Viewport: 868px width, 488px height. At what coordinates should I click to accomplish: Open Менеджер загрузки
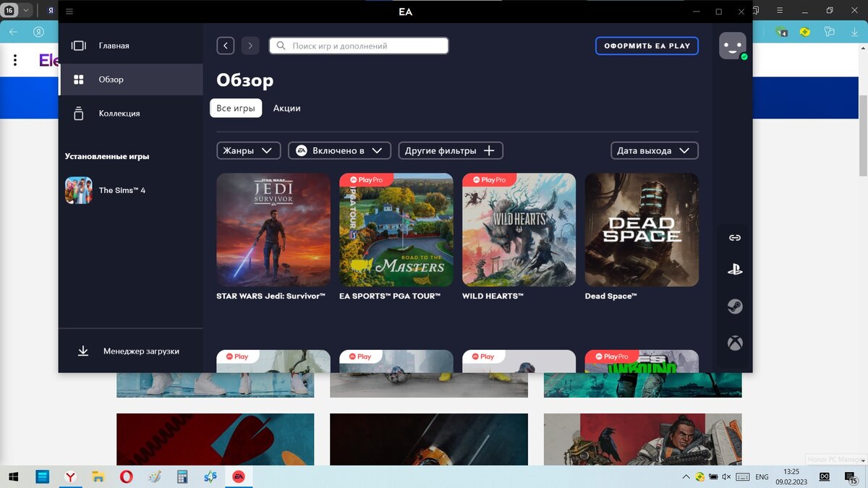point(131,351)
